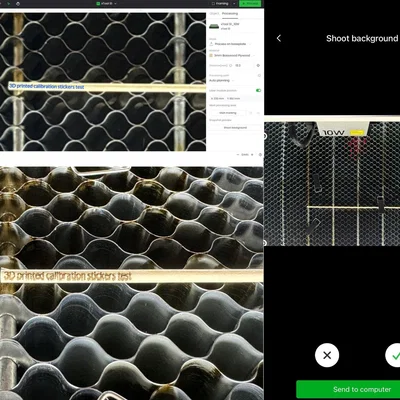
Task: Switch to the Object tab
Action: click(x=215, y=14)
